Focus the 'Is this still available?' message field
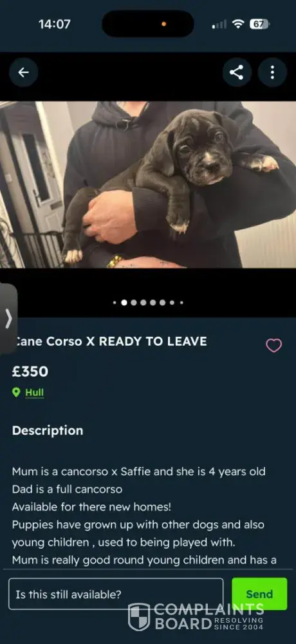Screen dimensions: 296x644 (116, 594)
